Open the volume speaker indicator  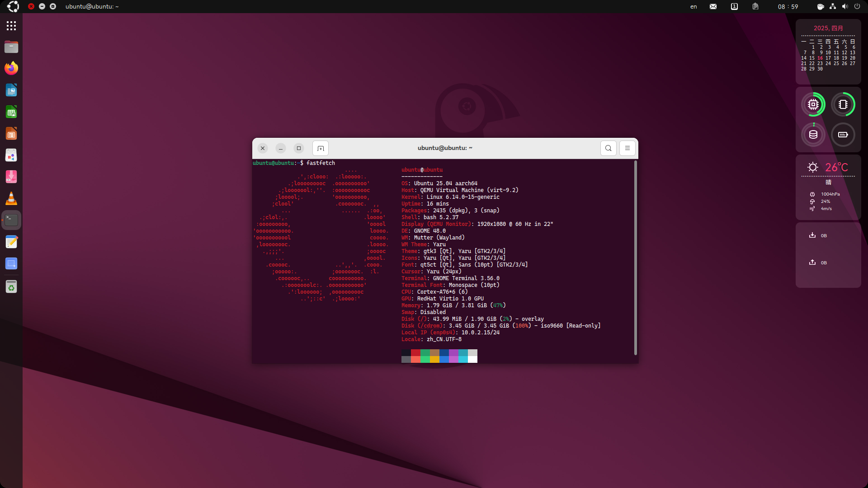(x=845, y=6)
